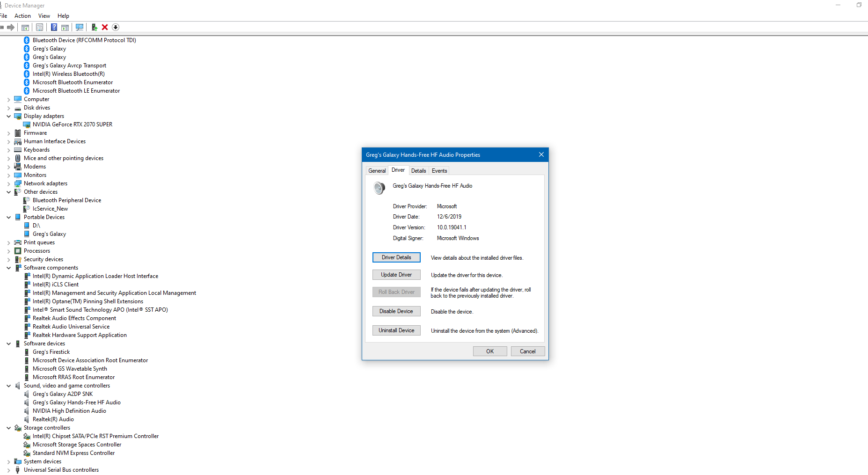Click icon beside Microsoft GS Wavetable Synth

pyautogui.click(x=27, y=369)
